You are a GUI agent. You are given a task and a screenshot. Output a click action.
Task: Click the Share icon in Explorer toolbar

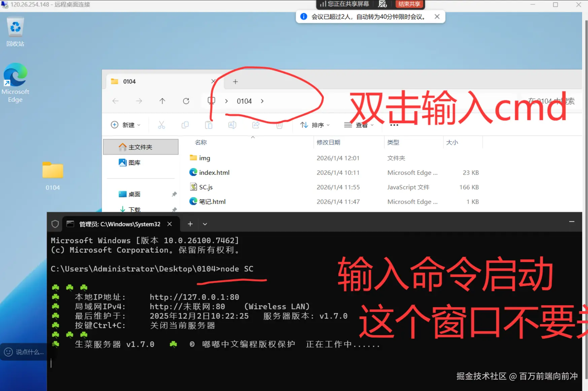pyautogui.click(x=255, y=125)
